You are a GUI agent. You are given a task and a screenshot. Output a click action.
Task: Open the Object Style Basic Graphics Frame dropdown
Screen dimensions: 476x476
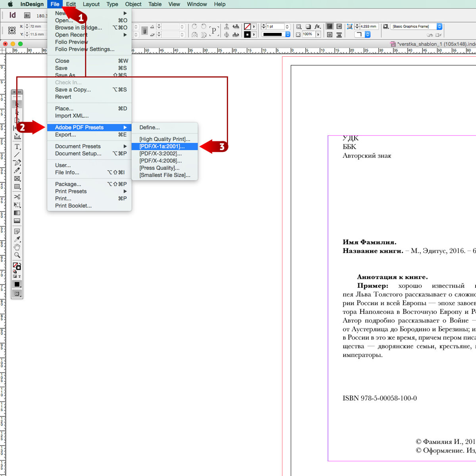click(440, 27)
